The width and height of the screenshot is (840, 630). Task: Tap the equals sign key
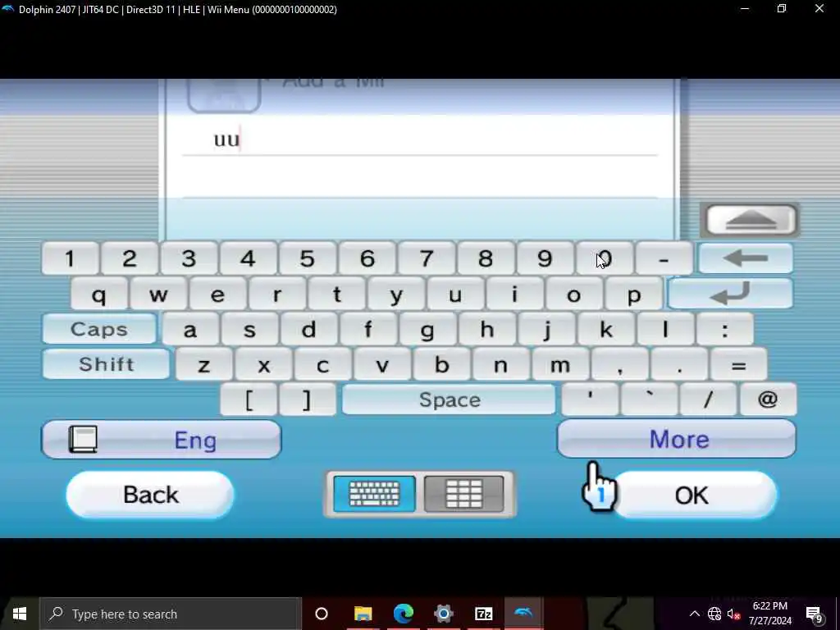click(x=739, y=365)
